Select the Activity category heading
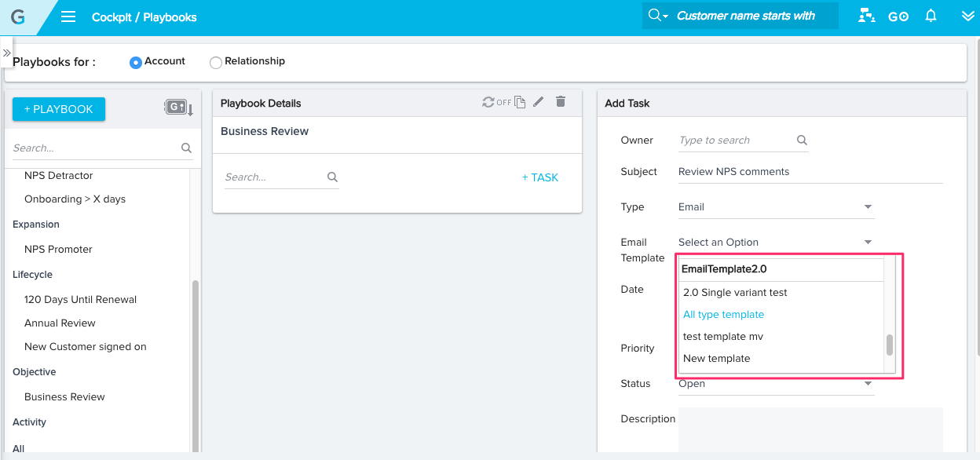The image size is (980, 460). pos(30,422)
